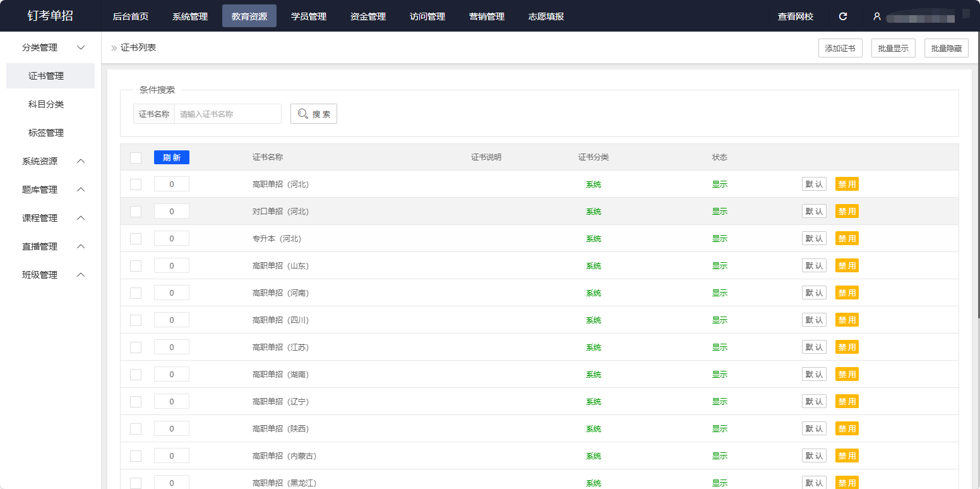Click 禁用 for 高职单招（内蒙古）
980x489 pixels.
(x=847, y=456)
